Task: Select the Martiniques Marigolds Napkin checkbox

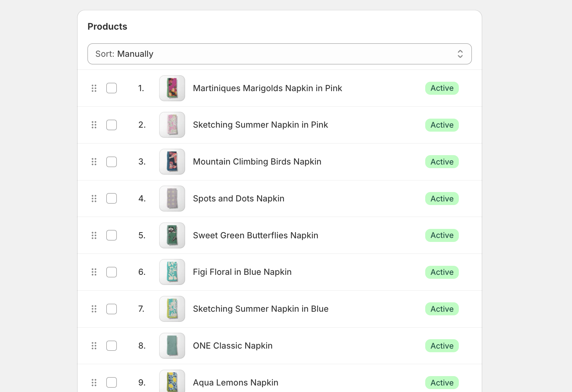Action: coord(111,88)
